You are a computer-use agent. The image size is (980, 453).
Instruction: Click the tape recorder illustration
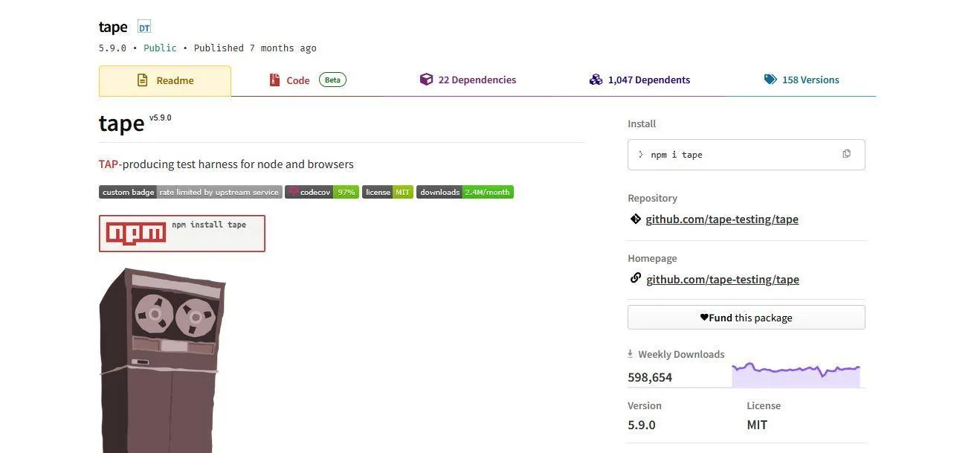click(162, 360)
